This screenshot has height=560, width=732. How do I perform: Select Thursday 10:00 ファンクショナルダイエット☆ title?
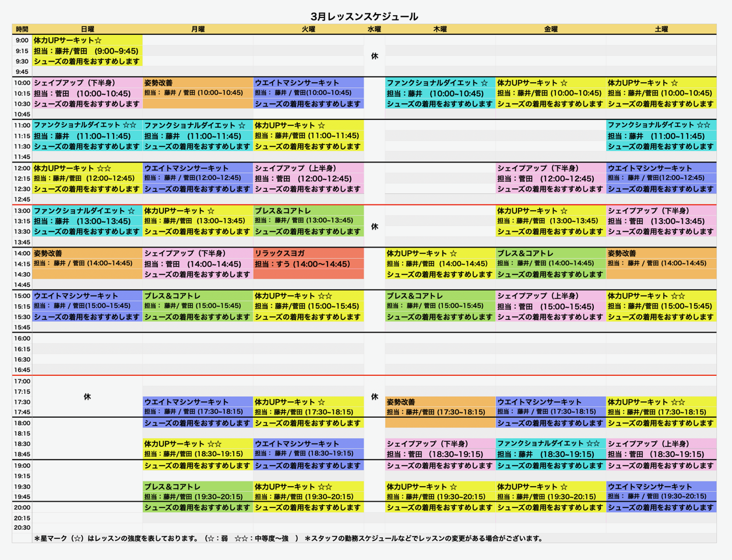pos(438,83)
